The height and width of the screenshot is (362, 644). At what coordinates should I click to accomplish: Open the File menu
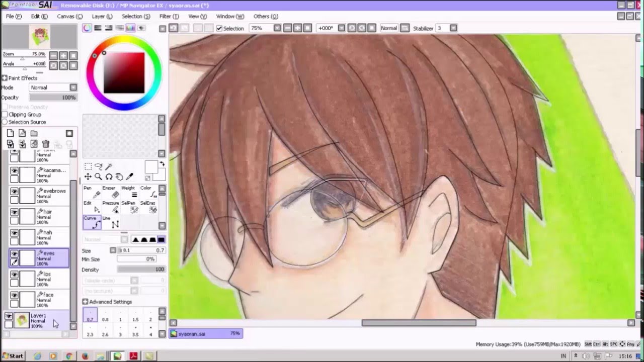tap(14, 16)
